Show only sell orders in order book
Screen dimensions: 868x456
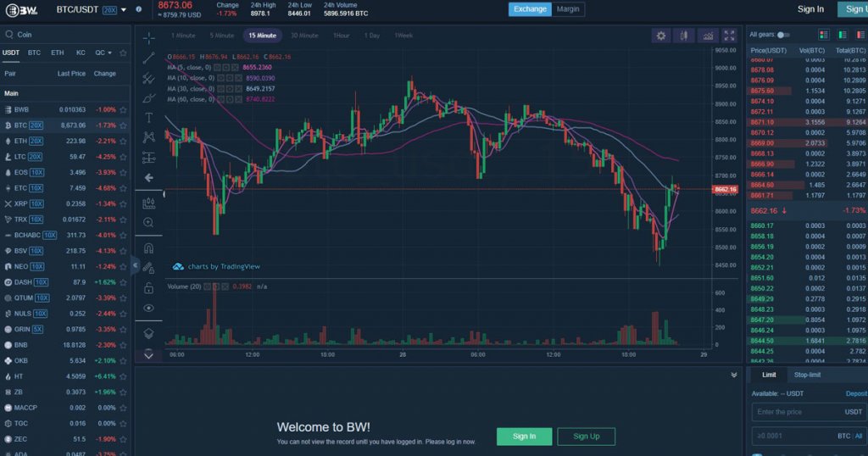(x=861, y=35)
